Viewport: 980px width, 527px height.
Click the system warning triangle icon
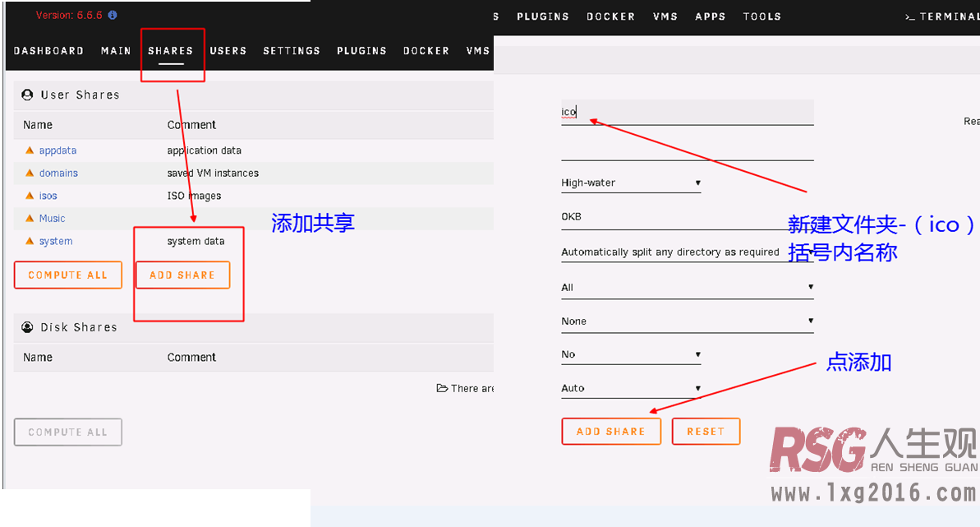tap(30, 241)
